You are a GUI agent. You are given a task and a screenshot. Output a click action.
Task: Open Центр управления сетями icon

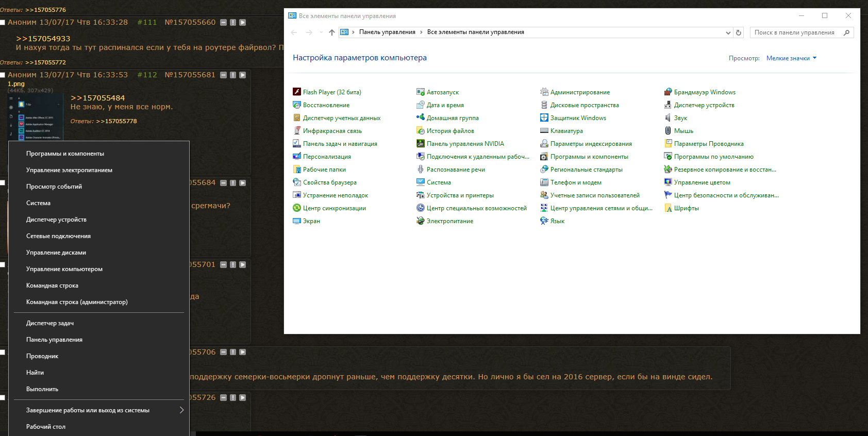pos(544,208)
